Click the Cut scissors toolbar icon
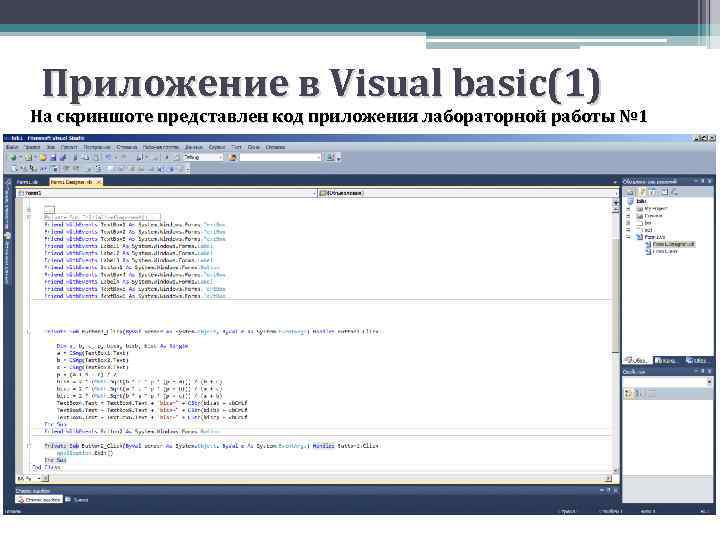Screen dimensions: 720x540 pyautogui.click(x=75, y=158)
